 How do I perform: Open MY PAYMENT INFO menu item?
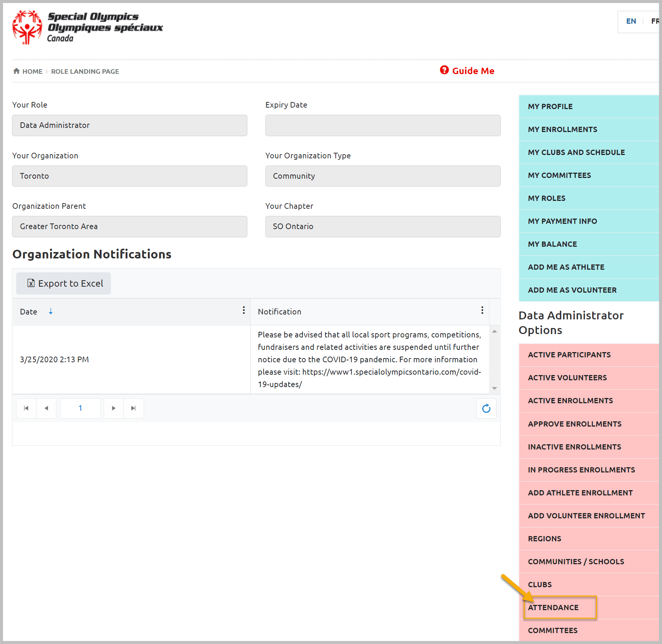coord(589,221)
